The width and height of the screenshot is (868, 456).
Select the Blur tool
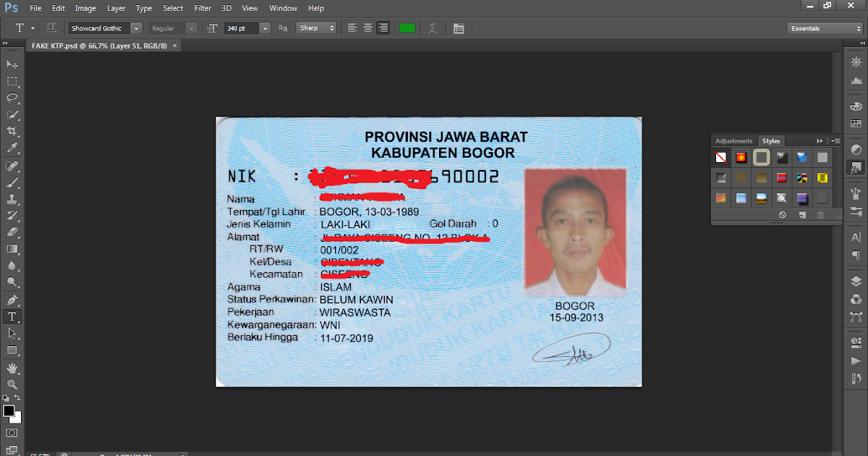[x=12, y=266]
